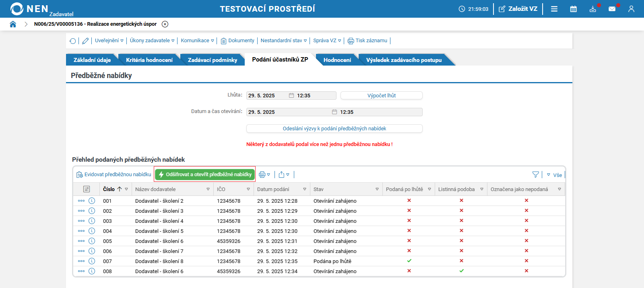Open the downloads icon in header
The image size is (644, 288).
(593, 9)
